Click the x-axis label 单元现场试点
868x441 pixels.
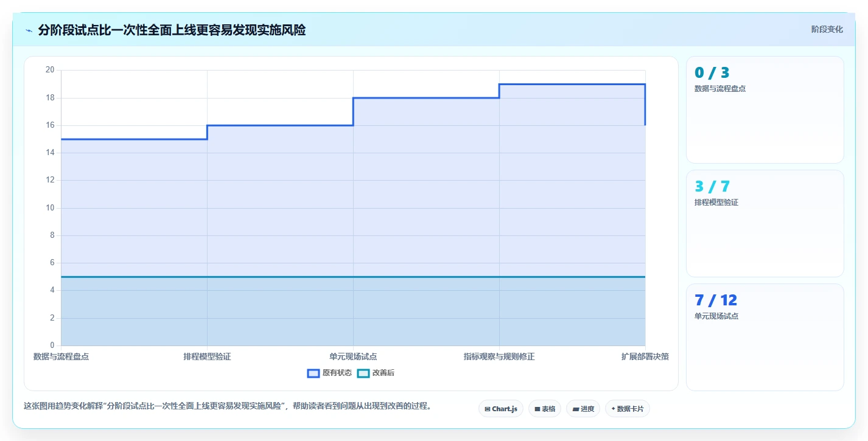coord(353,357)
